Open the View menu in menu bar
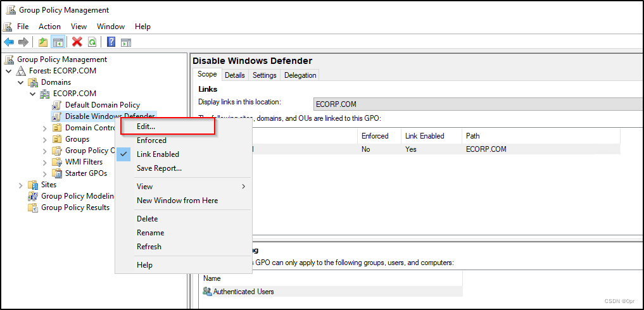 pos(79,27)
